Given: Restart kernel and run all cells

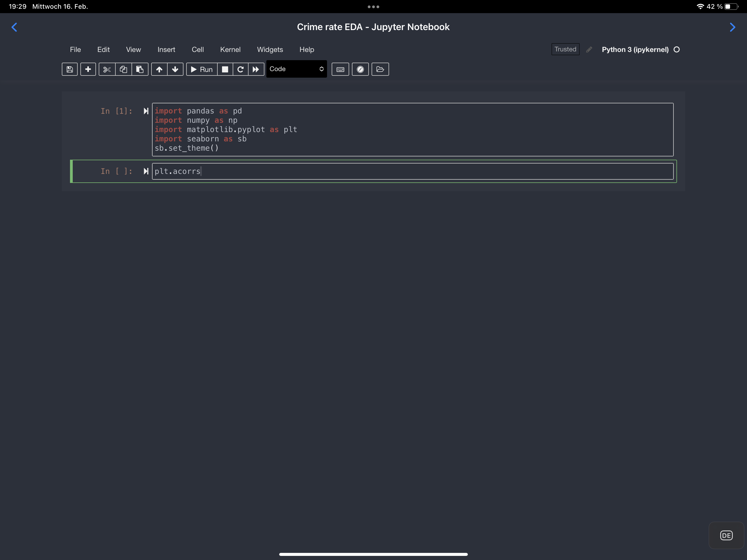Looking at the screenshot, I should [256, 69].
